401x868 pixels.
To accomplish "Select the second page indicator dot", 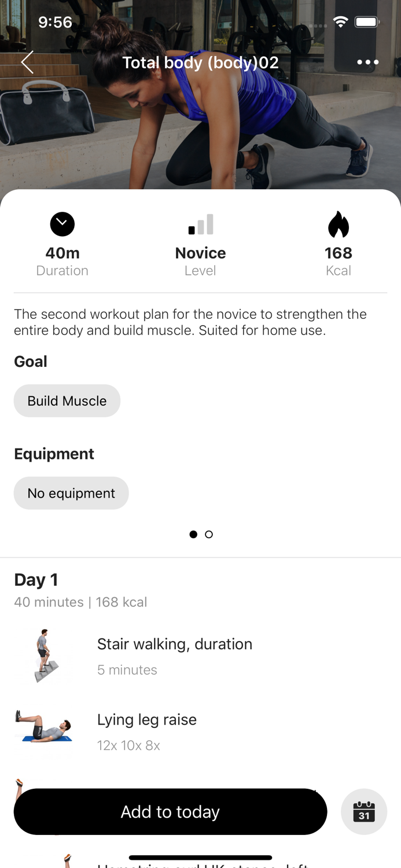I will [209, 534].
